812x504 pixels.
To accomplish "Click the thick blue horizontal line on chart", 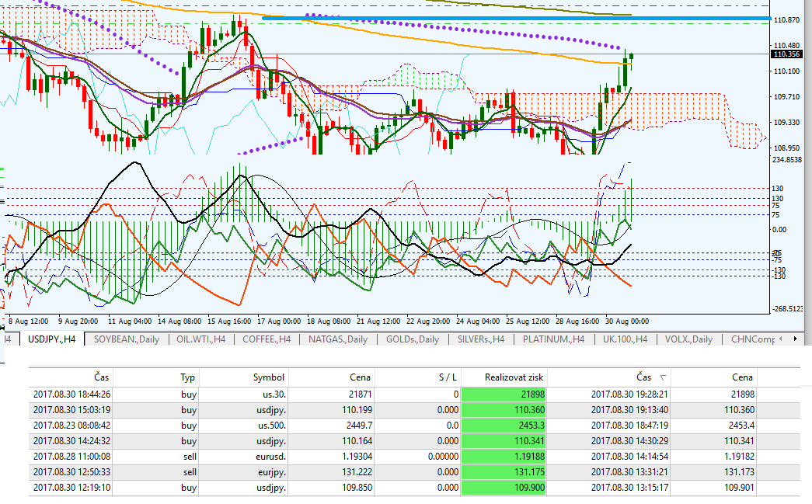I will pyautogui.click(x=513, y=18).
